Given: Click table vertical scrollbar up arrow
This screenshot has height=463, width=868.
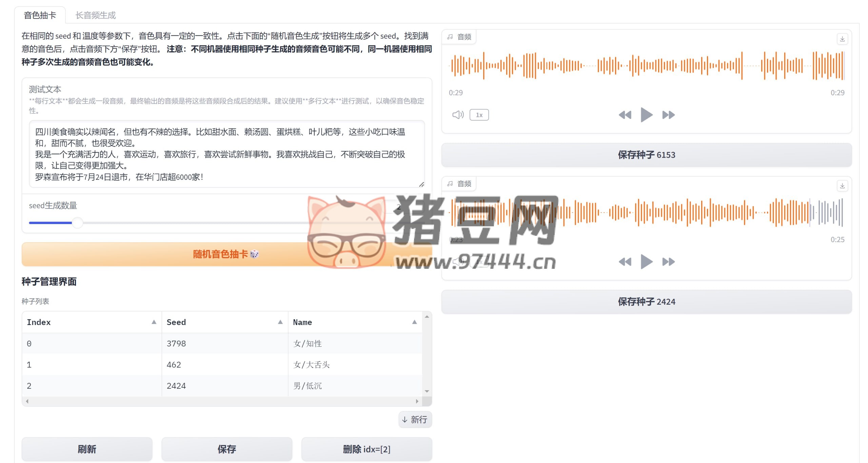Looking at the screenshot, I should [427, 317].
